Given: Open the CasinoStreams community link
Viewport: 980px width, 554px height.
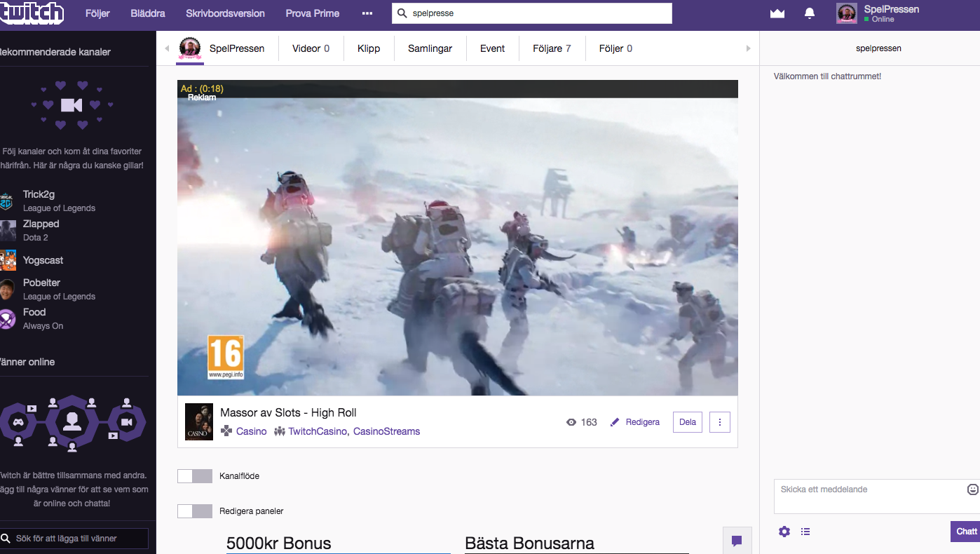Looking at the screenshot, I should tap(386, 431).
